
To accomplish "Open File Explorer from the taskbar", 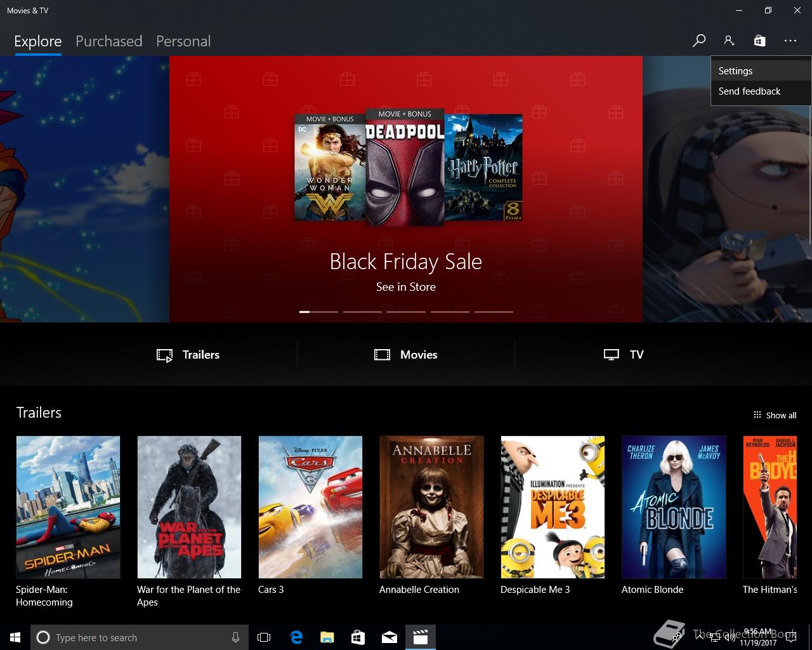I will [327, 637].
